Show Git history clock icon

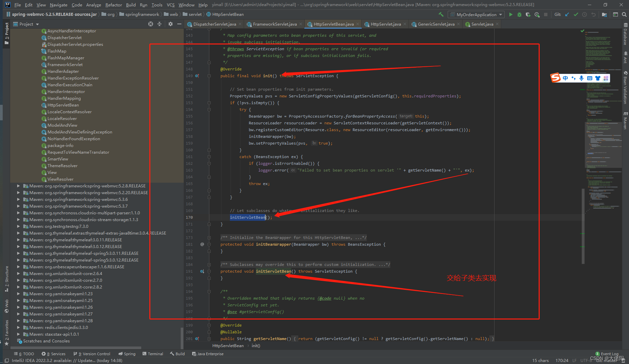pos(585,14)
